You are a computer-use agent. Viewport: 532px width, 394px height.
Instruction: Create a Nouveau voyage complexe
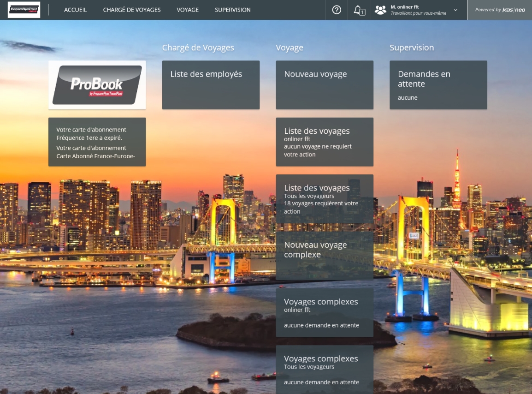coord(325,256)
